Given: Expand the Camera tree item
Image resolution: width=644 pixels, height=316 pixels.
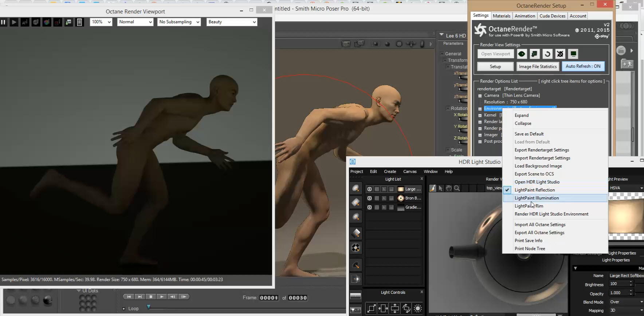Looking at the screenshot, I should pyautogui.click(x=480, y=96).
